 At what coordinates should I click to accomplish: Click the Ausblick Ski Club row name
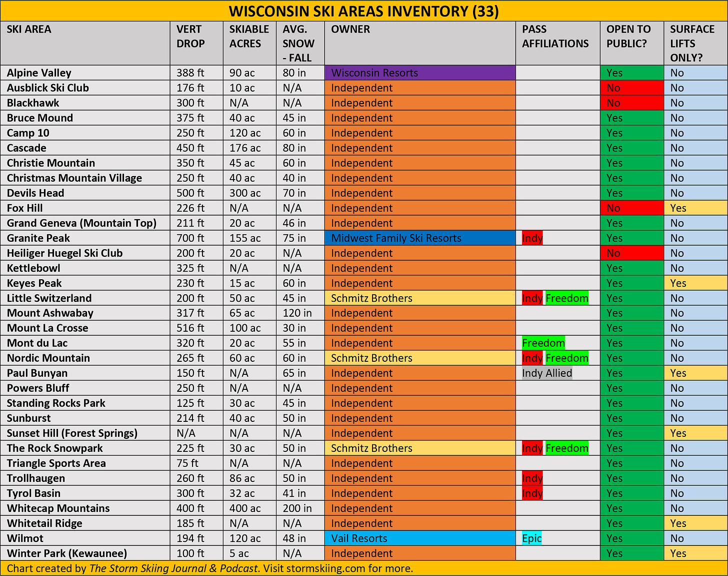coord(48,88)
